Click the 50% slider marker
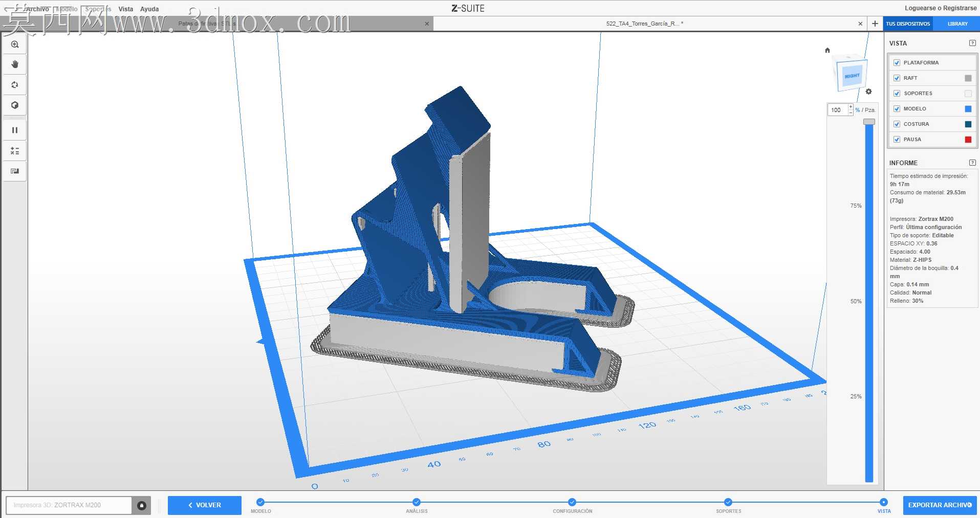This screenshot has width=980, height=518. [856, 301]
